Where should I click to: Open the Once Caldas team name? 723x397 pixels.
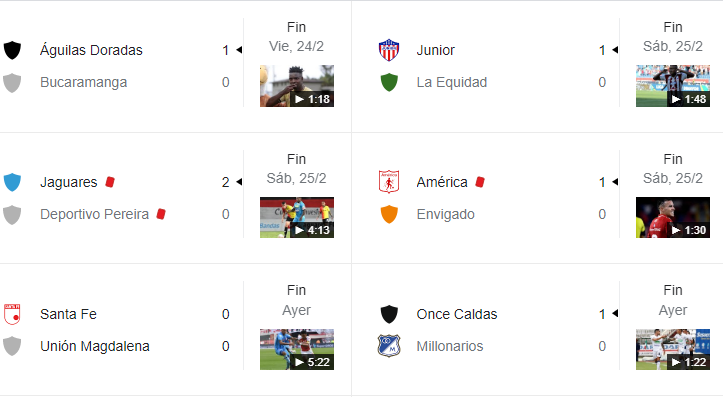coord(456,314)
